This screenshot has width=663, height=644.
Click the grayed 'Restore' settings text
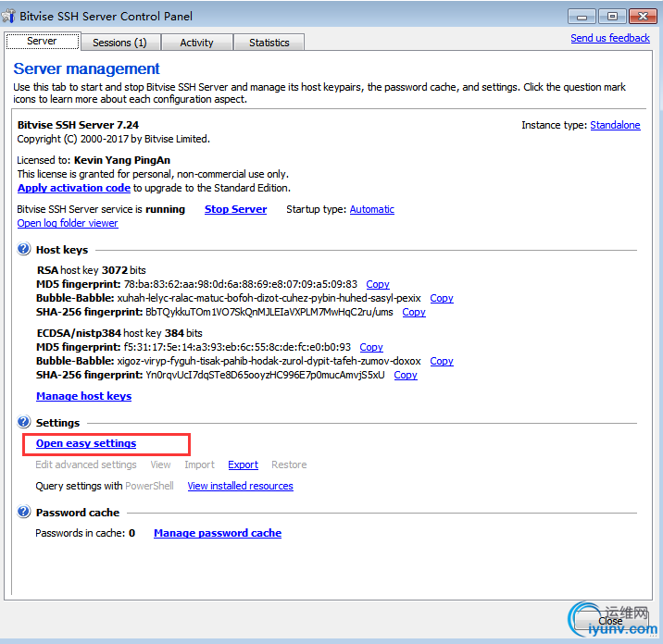click(289, 464)
